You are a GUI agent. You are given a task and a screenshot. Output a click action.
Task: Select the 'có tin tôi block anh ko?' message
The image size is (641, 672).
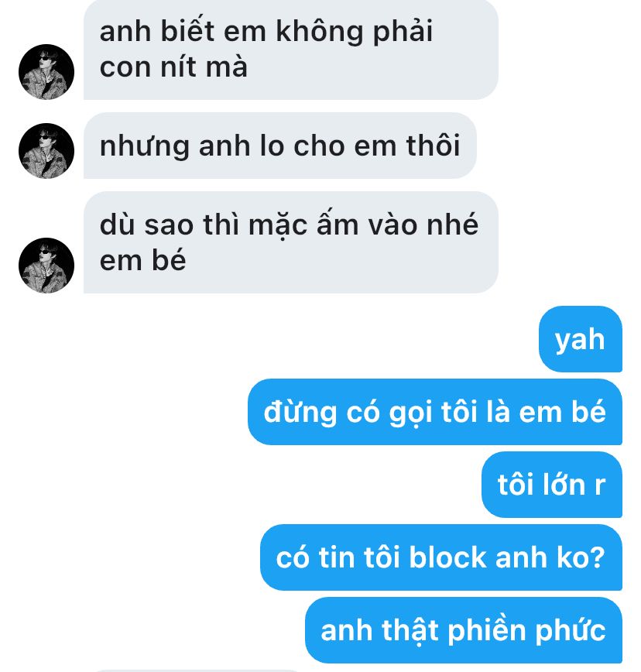click(441, 557)
